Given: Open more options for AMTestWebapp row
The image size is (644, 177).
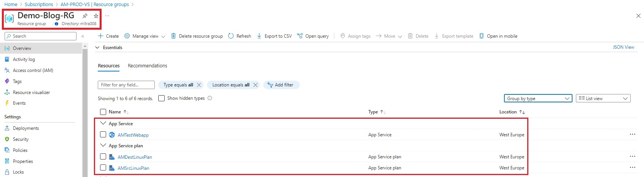Looking at the screenshot, I should point(632,134).
